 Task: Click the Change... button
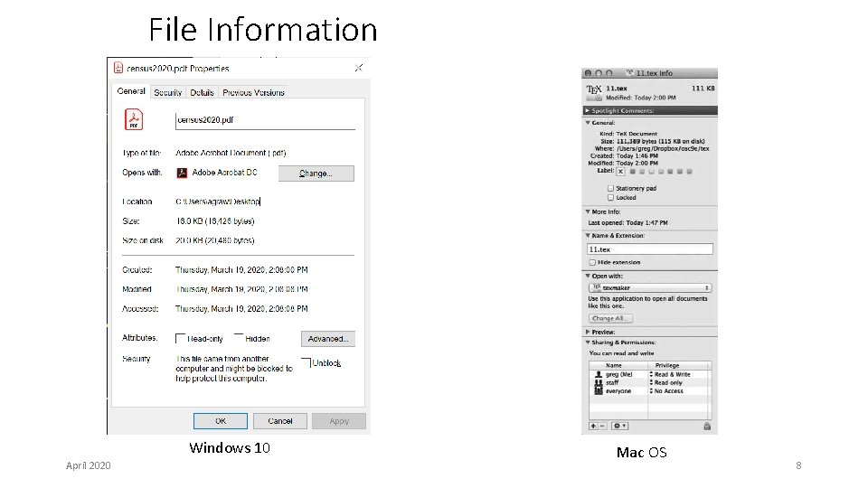316,174
